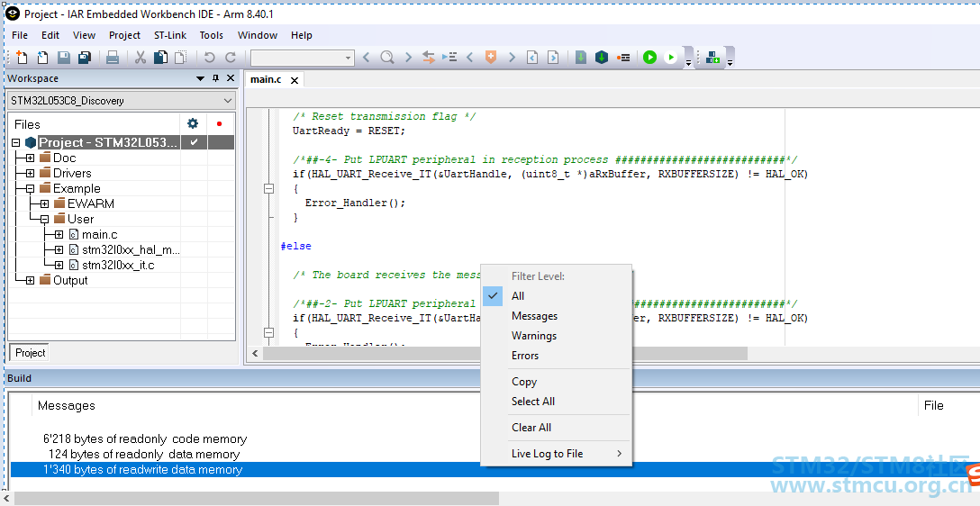The width and height of the screenshot is (980, 506).
Task: Open the ST-Link menu
Action: click(170, 35)
